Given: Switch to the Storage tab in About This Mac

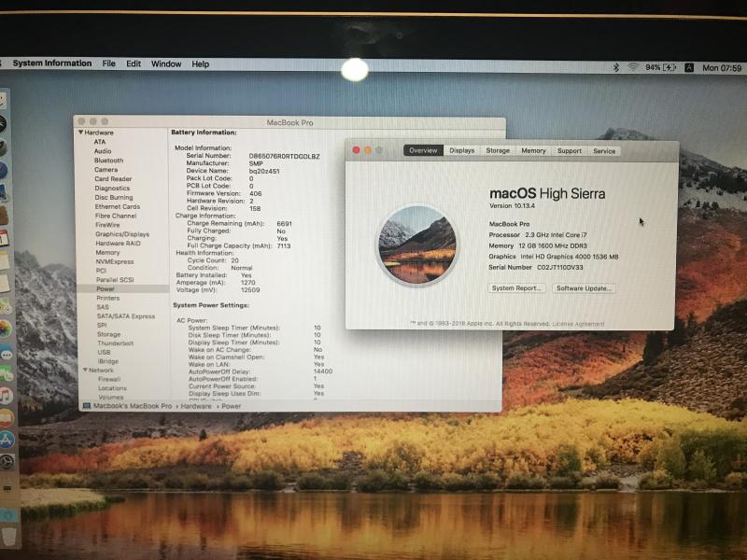Looking at the screenshot, I should (x=498, y=150).
